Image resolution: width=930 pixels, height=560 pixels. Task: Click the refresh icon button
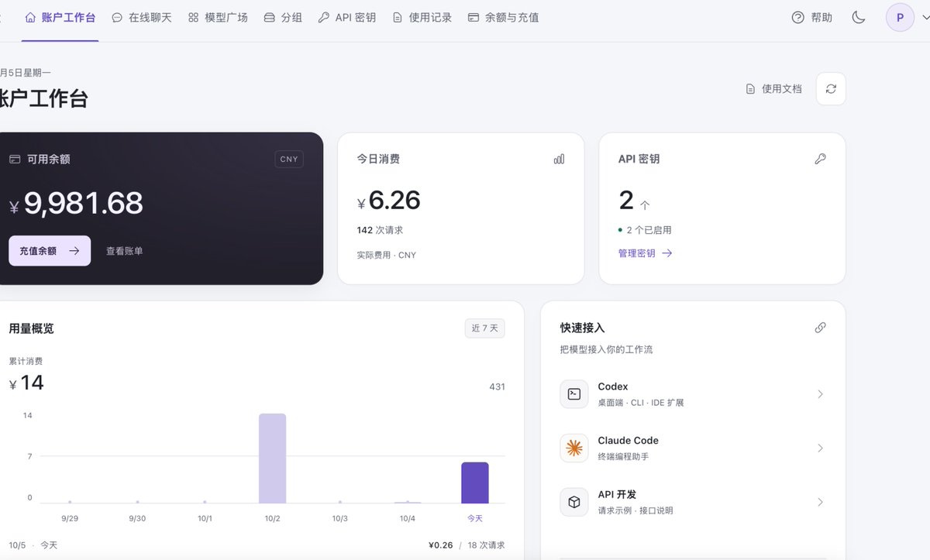tap(831, 89)
